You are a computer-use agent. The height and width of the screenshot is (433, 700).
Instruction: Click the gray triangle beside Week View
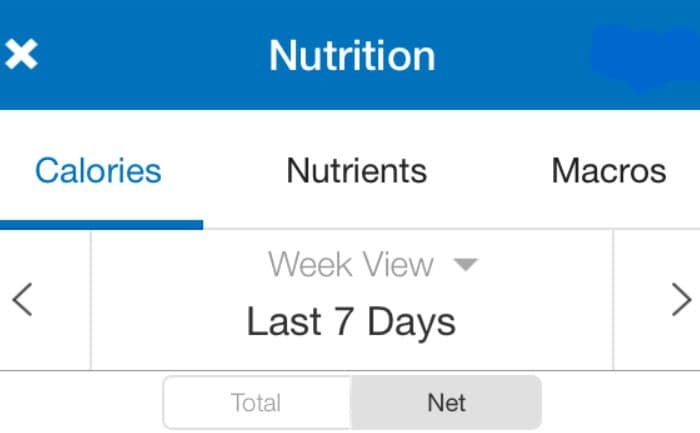(466, 264)
